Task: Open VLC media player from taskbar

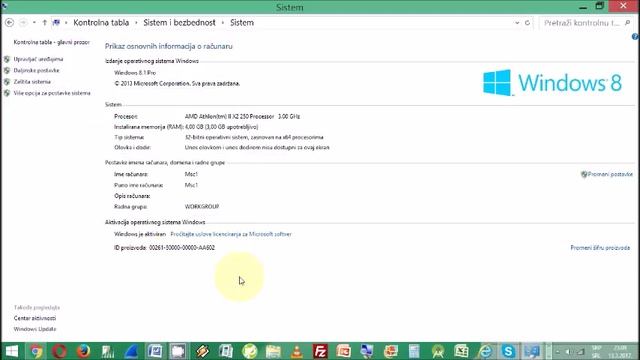Action: [x=297, y=351]
